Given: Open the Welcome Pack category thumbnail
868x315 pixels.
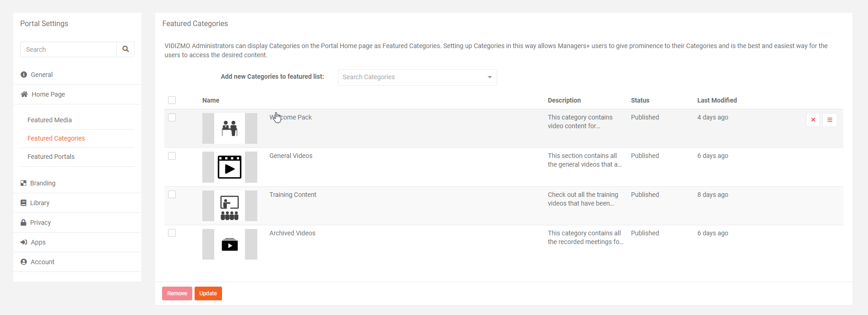Looking at the screenshot, I should [x=229, y=129].
